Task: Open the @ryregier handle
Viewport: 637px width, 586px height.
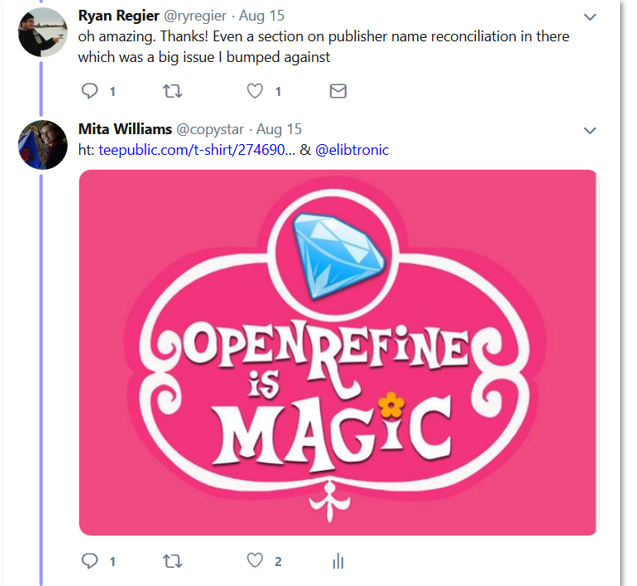Action: [195, 16]
